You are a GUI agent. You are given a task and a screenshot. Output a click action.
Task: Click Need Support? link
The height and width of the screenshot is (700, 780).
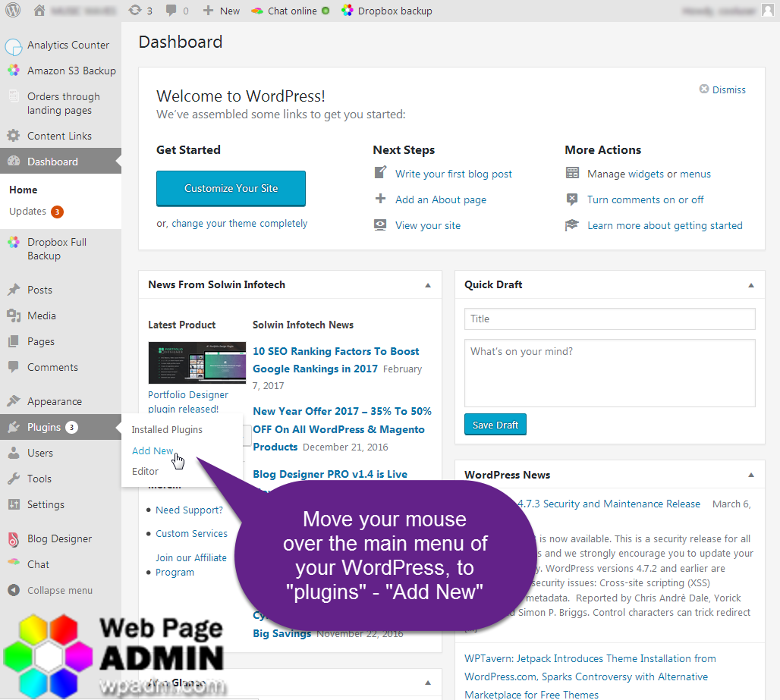pos(189,510)
